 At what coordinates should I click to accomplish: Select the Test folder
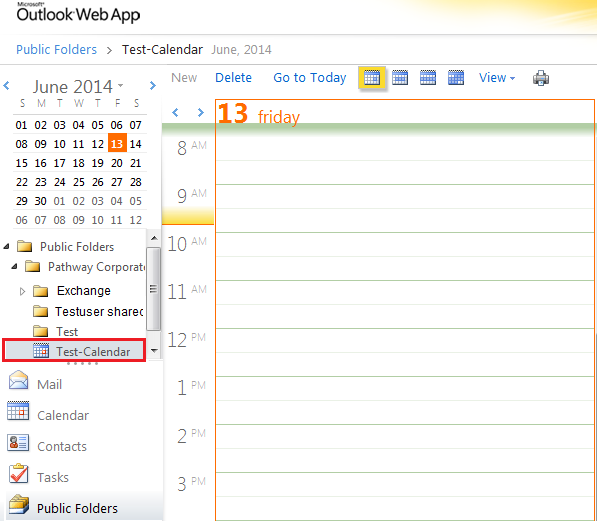pyautogui.click(x=67, y=332)
